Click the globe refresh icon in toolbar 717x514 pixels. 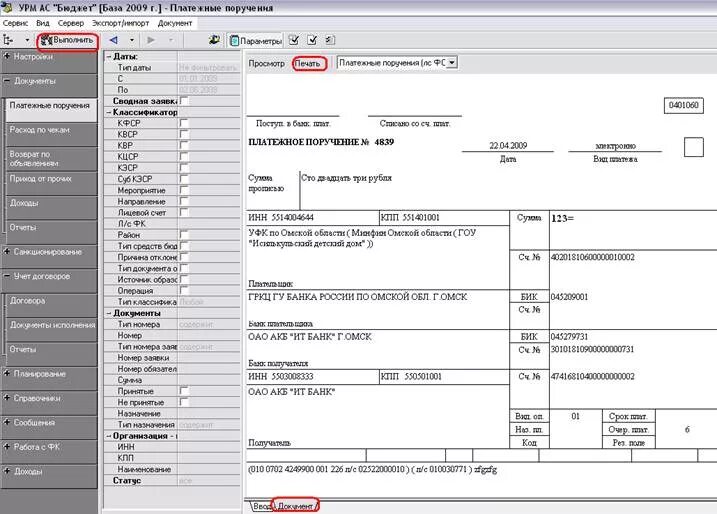click(214, 40)
